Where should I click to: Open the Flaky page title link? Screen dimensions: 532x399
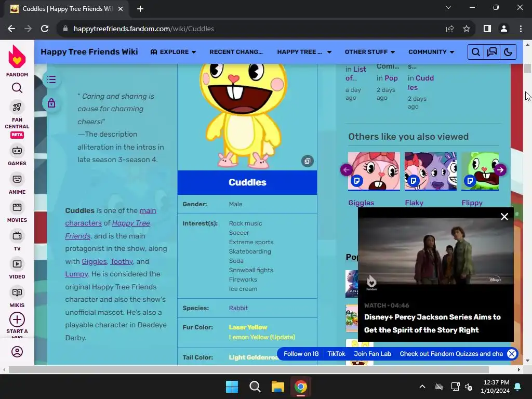coord(414,203)
